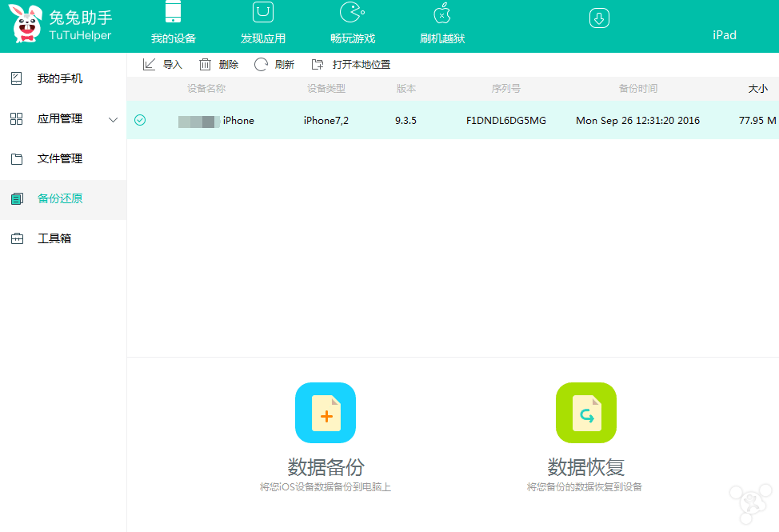Open 发现应用 store bag icon
Screen dimensions: 779x532
click(x=263, y=12)
